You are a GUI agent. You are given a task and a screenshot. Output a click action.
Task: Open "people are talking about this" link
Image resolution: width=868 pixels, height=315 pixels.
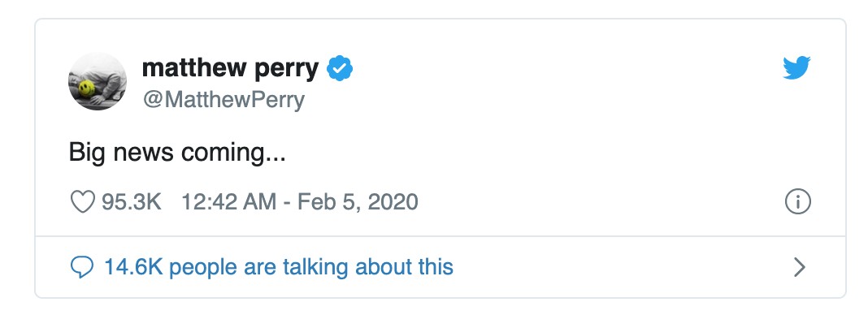[x=311, y=267]
